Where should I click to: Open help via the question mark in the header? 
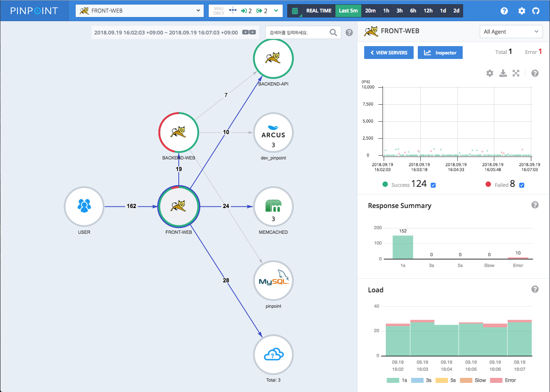tap(504, 11)
